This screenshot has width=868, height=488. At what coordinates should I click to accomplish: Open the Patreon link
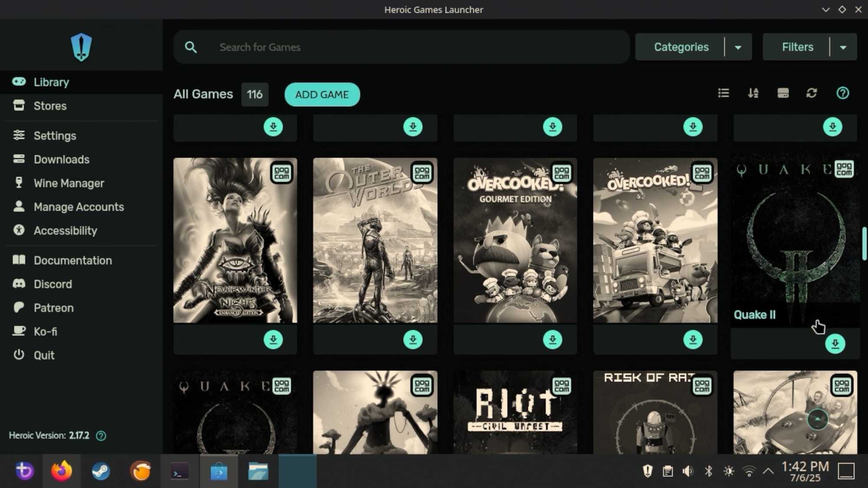[x=81, y=308]
